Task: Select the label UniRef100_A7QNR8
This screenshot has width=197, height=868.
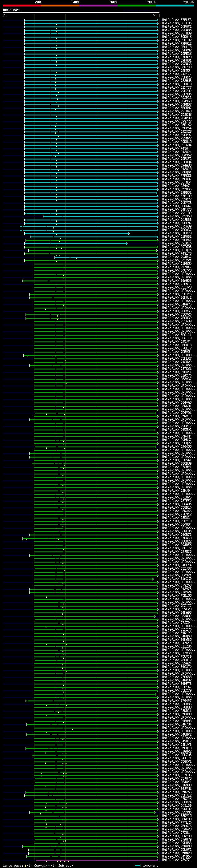Action: 176,57
